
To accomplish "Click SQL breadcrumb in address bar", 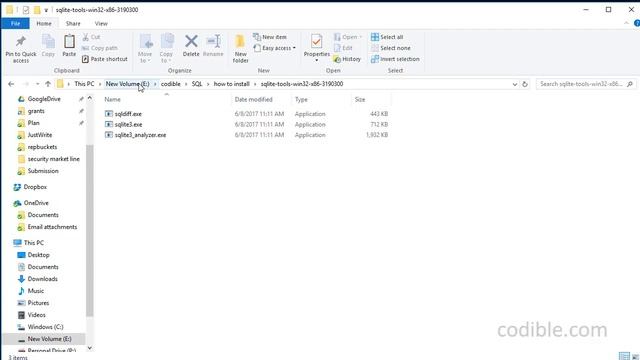I will [x=197, y=84].
